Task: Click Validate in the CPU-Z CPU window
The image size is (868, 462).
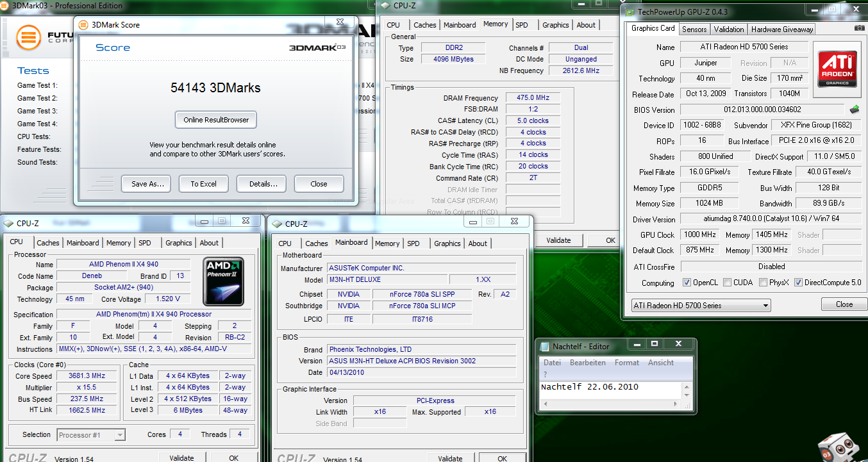Action: [x=181, y=458]
